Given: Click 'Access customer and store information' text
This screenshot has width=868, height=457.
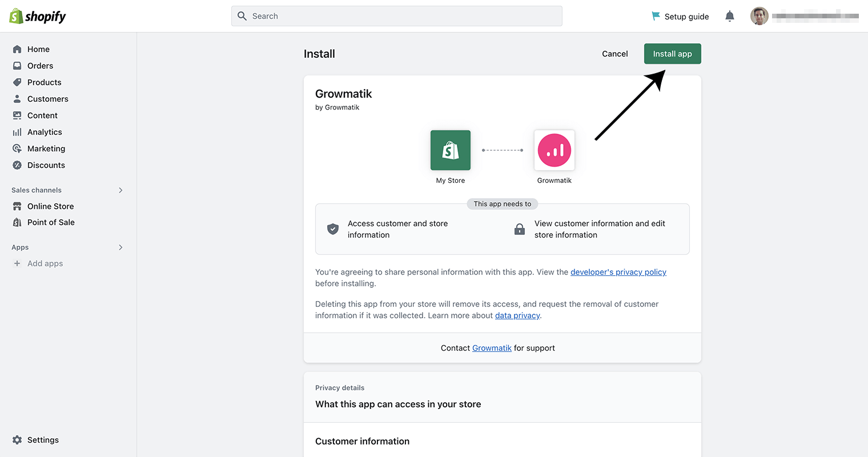Looking at the screenshot, I should 397,229.
